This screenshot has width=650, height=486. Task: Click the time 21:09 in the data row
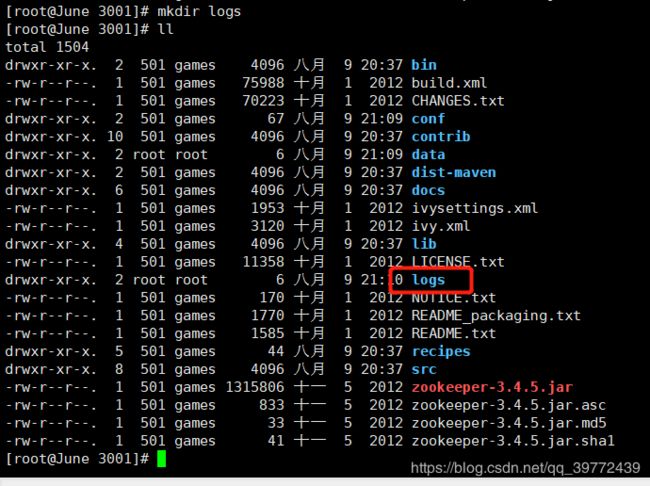[x=381, y=154]
